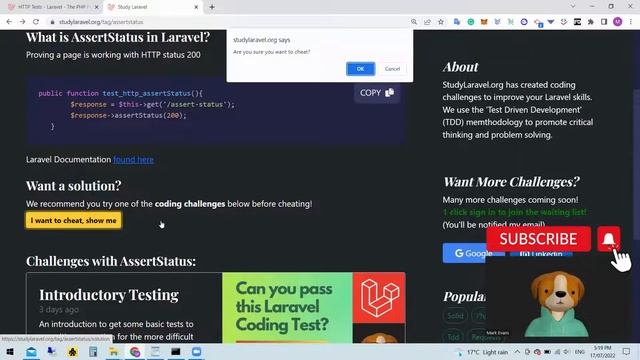Go back using the browser back arrow

tap(9, 22)
